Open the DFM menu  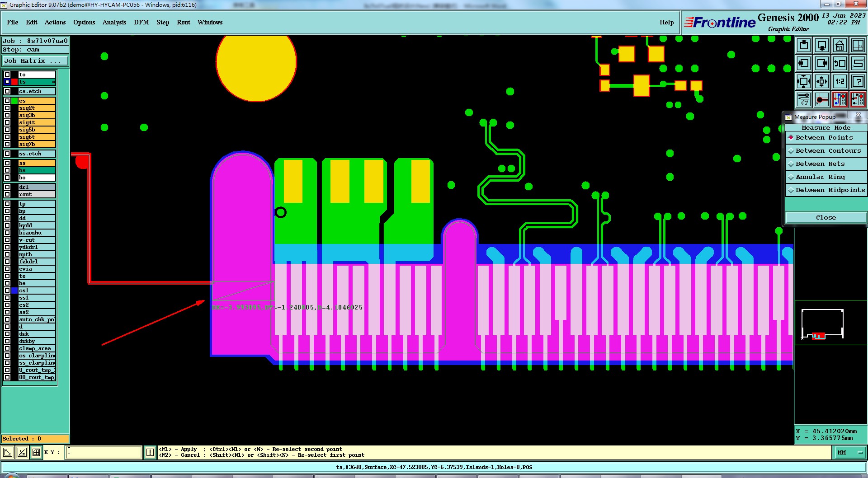point(142,22)
